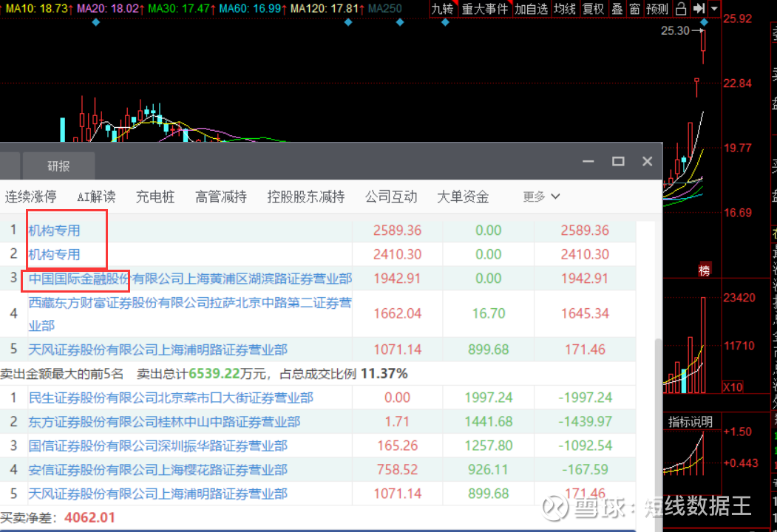The height and width of the screenshot is (532, 777).
Task: Open 中国国际金融 上海黄浦区湖滨路 link
Action: pyautogui.click(x=190, y=279)
